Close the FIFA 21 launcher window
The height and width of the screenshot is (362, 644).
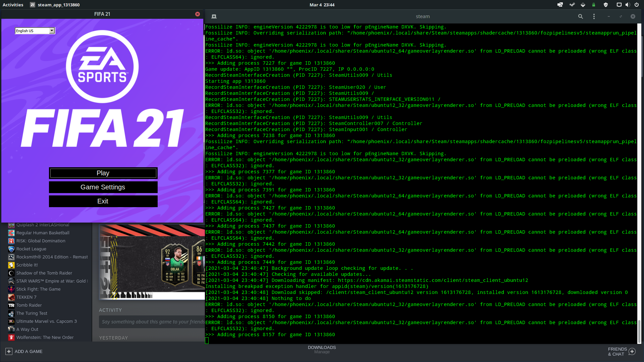[x=198, y=14]
